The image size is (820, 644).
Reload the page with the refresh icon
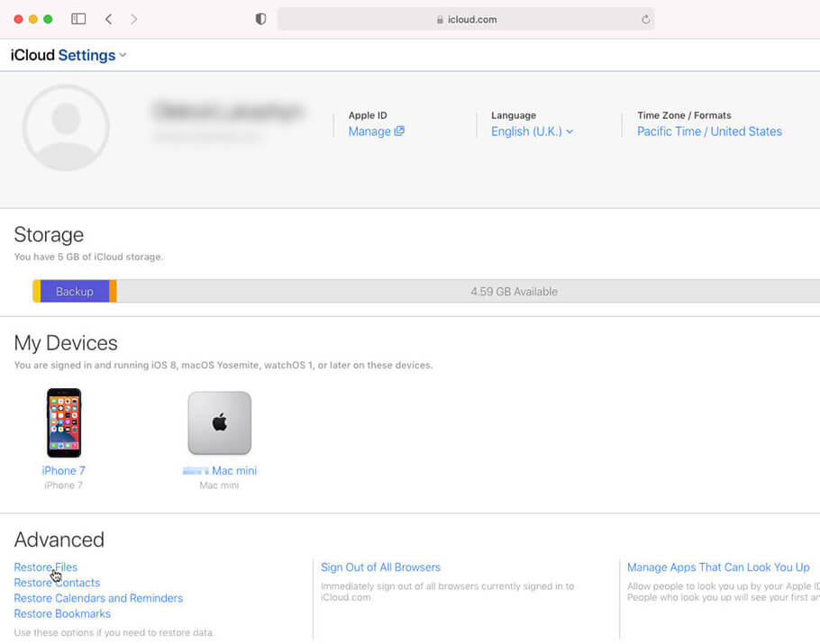click(x=645, y=19)
